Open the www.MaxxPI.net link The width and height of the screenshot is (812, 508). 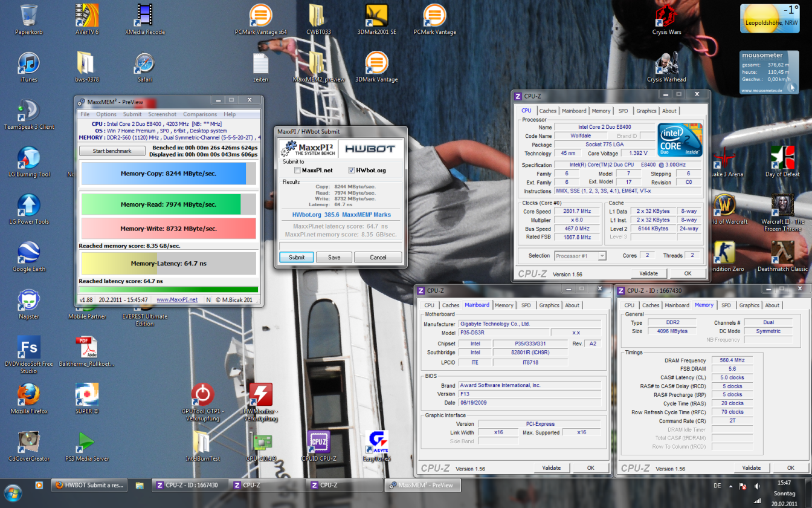(x=177, y=299)
